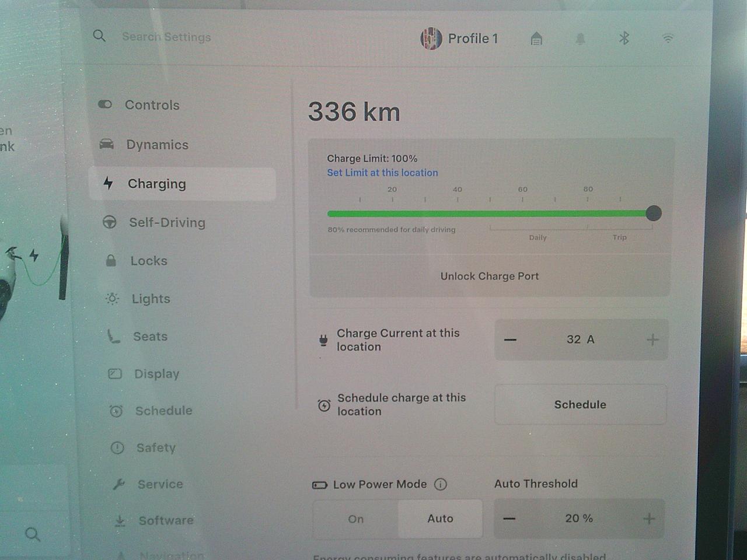Click the 32 A charge current value
The height and width of the screenshot is (560, 747).
point(581,339)
